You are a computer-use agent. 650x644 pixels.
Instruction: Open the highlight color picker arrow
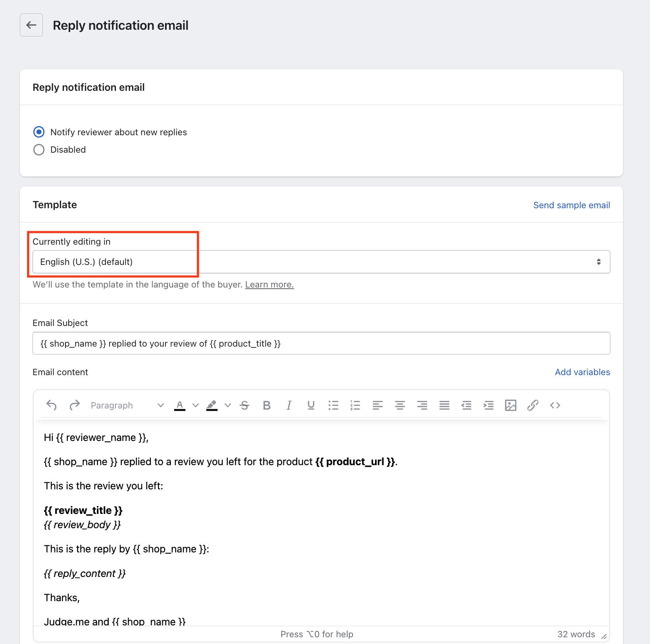pos(228,405)
